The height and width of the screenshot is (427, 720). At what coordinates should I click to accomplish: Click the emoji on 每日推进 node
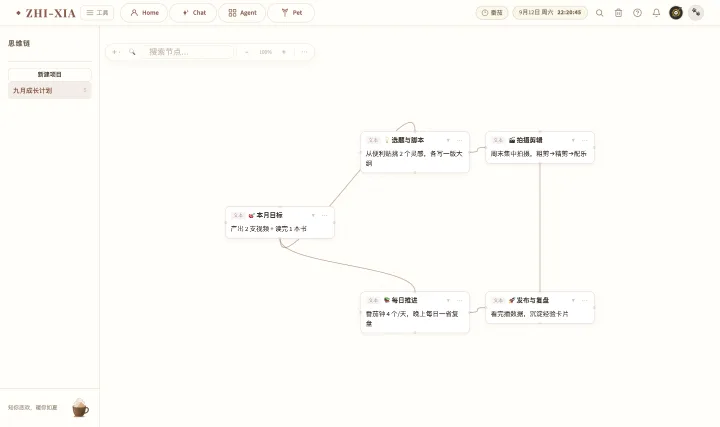pyautogui.click(x=387, y=300)
